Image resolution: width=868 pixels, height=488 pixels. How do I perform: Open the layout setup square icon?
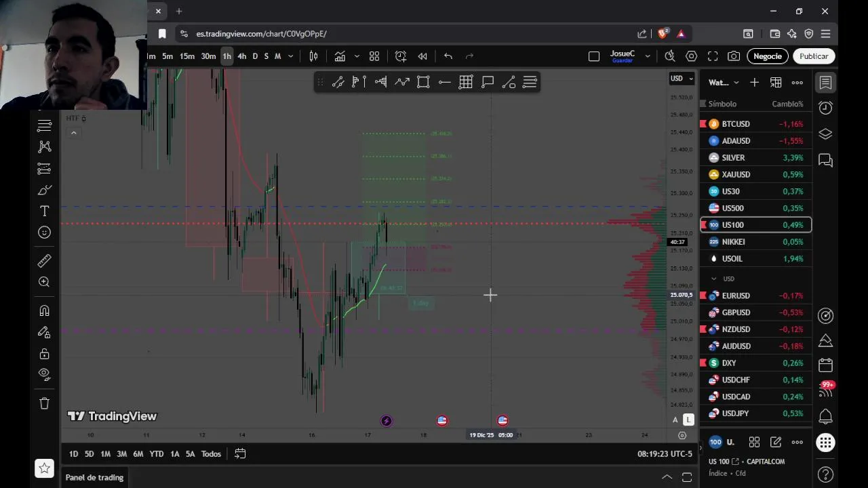tap(594, 56)
